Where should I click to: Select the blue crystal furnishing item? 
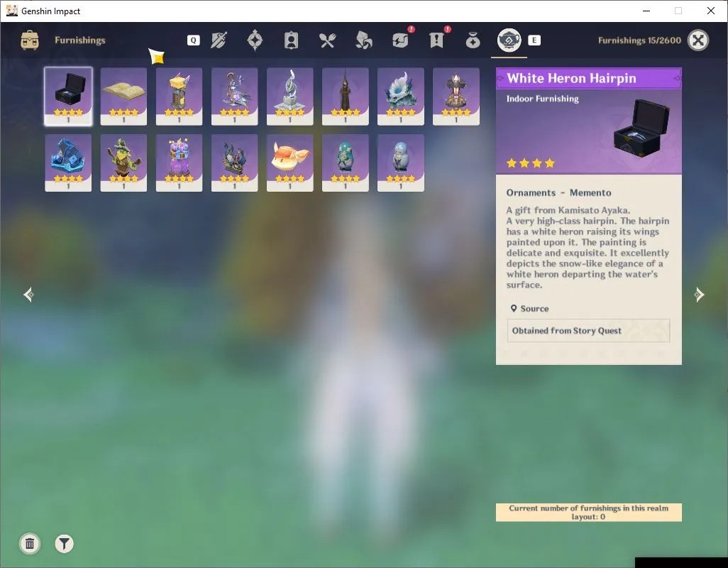[68, 163]
